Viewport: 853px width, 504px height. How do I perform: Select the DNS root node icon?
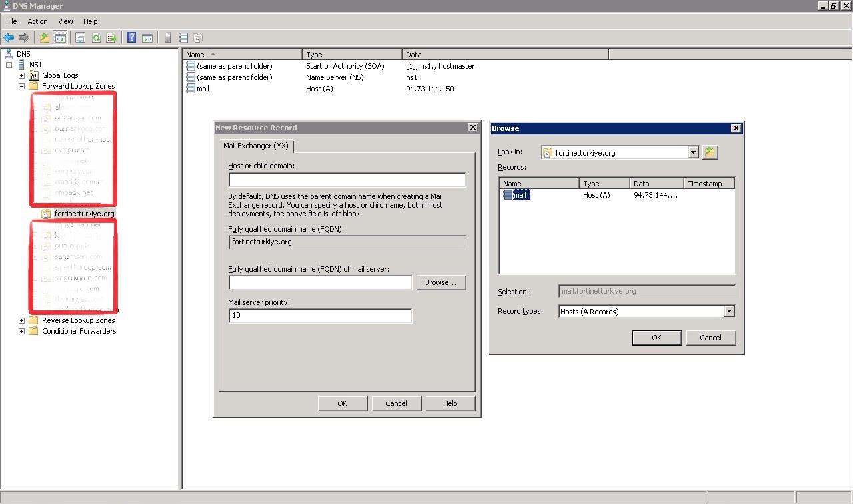[9, 54]
